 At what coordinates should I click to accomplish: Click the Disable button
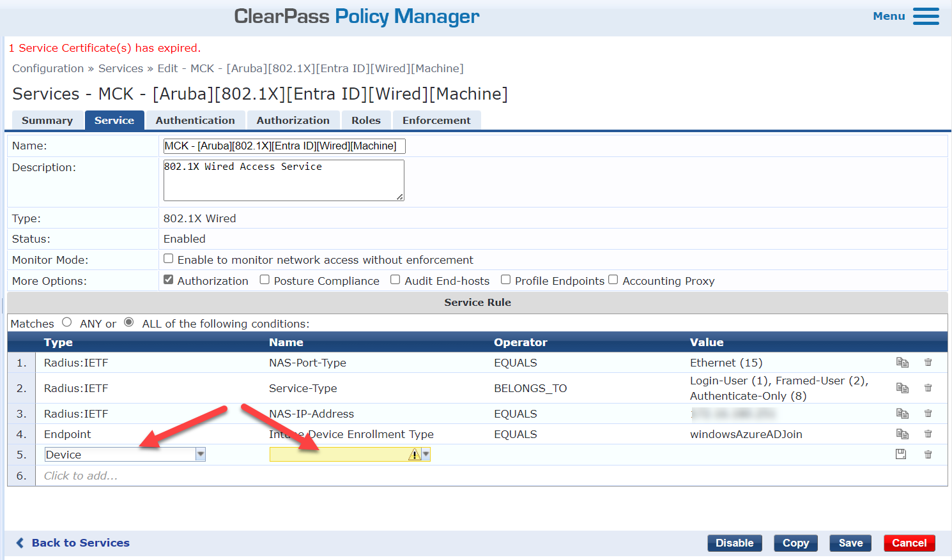pyautogui.click(x=735, y=543)
